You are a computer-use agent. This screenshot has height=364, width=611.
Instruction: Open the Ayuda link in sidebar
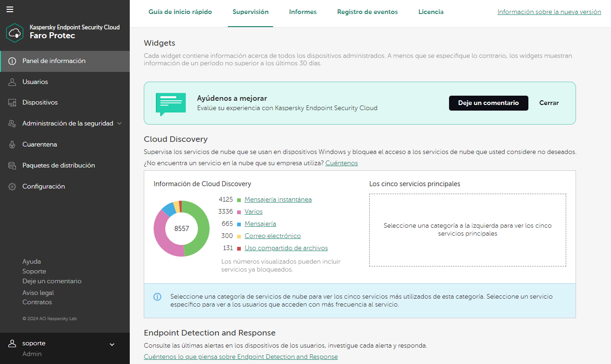coord(32,262)
